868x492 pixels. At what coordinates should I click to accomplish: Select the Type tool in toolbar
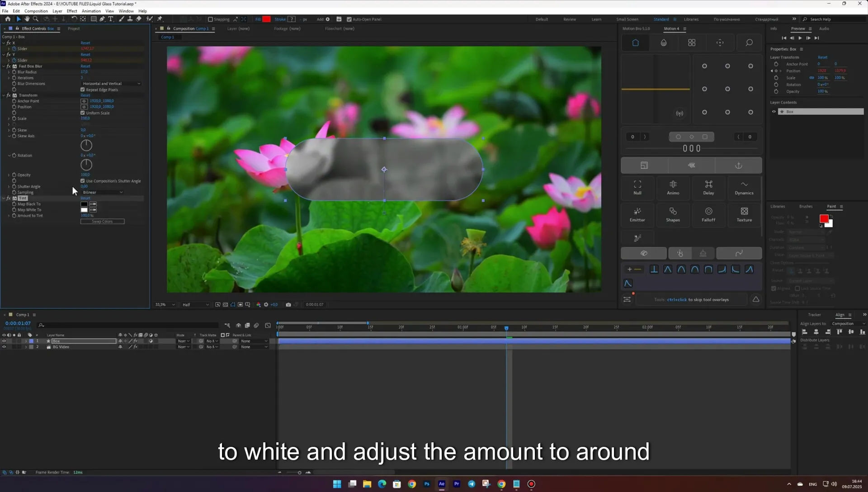click(x=111, y=19)
